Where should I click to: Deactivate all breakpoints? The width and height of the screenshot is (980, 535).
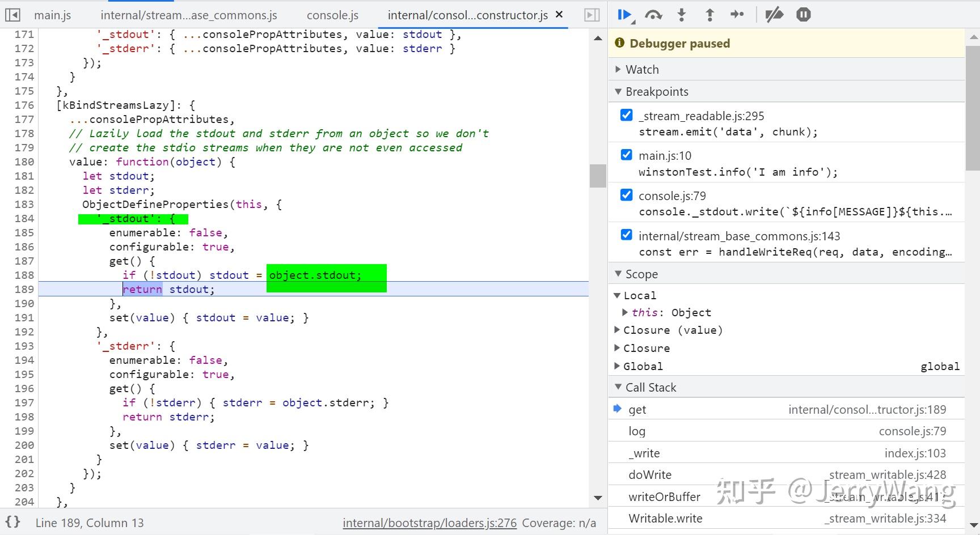(x=774, y=15)
